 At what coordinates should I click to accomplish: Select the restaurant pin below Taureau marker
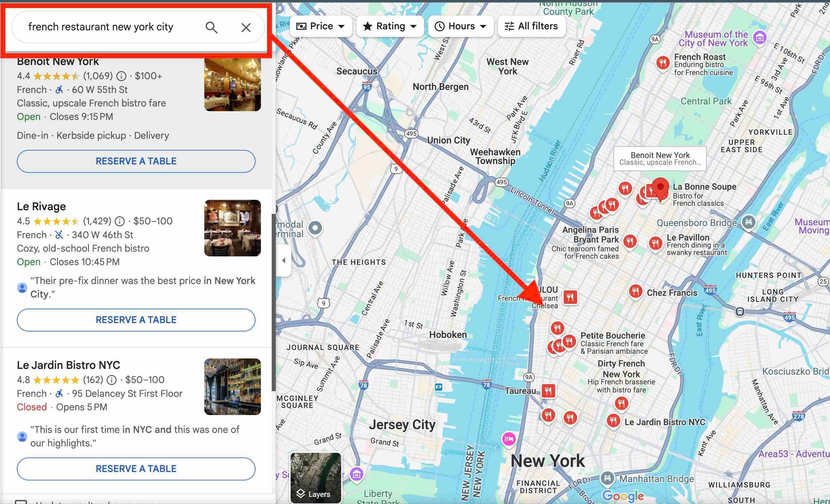548,416
